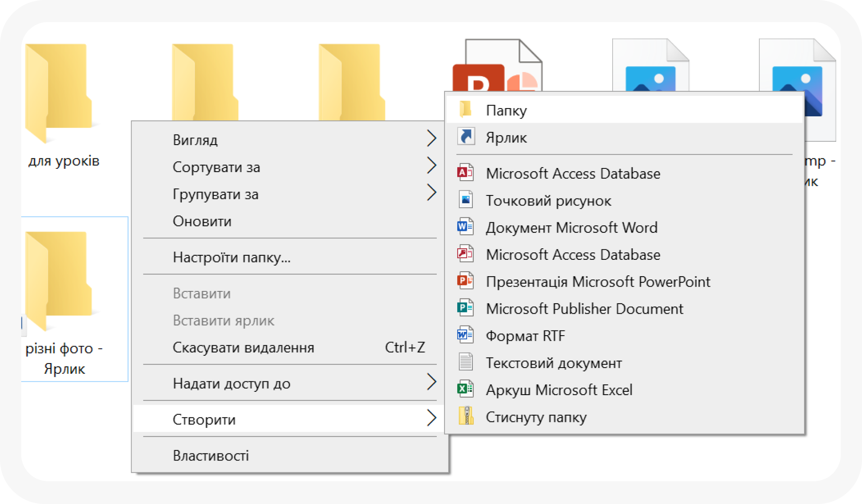Click the Word document icon in the submenu
862x504 pixels.
(465, 227)
